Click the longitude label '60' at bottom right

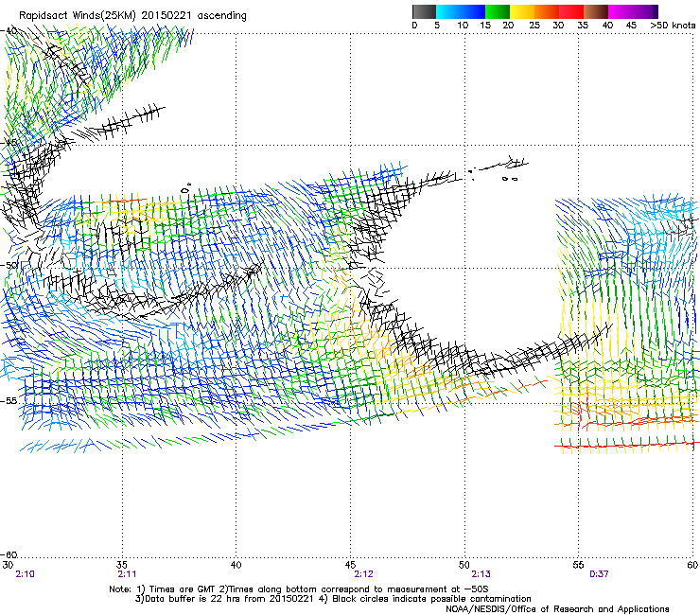coord(692,565)
